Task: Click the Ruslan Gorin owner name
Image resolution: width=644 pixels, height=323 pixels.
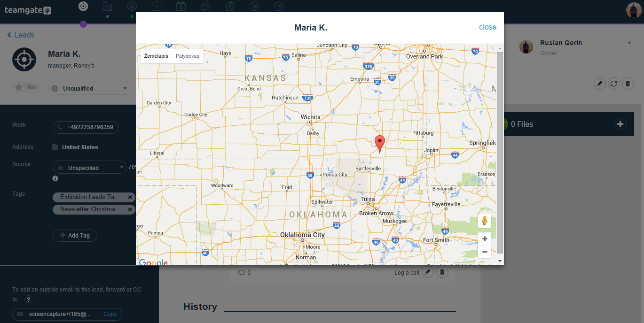Action: point(561,43)
